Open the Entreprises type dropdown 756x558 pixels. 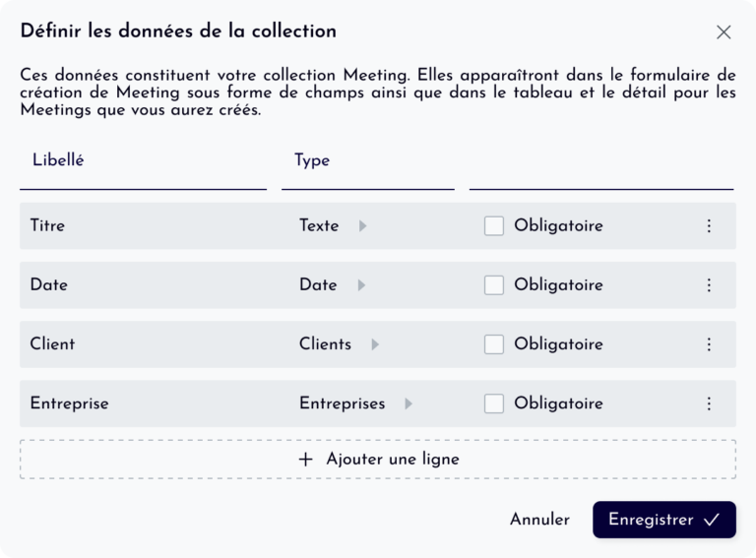(409, 403)
